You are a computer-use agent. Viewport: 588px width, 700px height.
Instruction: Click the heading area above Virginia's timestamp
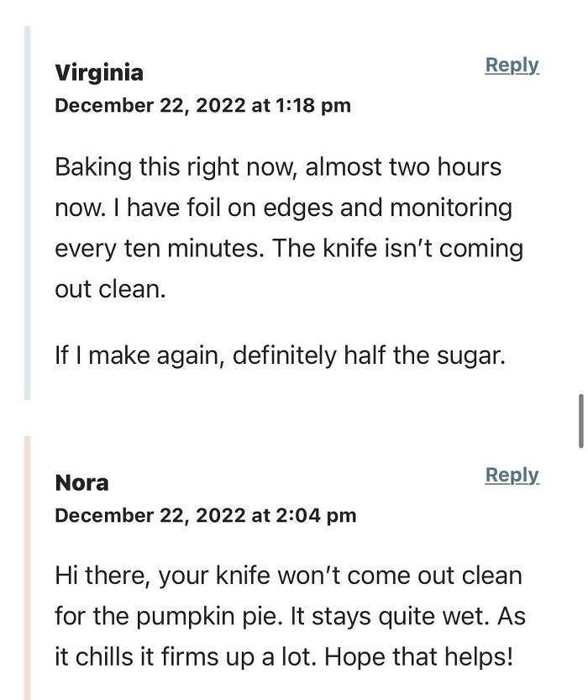pyautogui.click(x=99, y=73)
